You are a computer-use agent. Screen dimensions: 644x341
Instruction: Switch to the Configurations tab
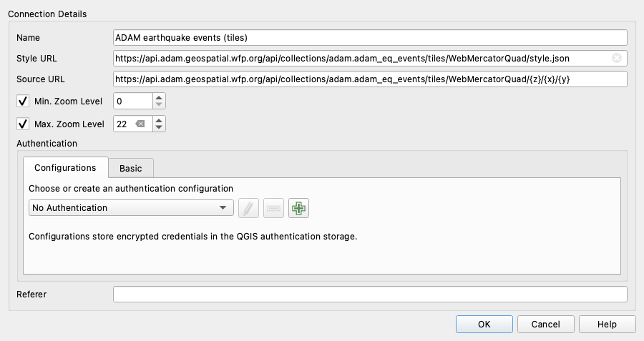[66, 167]
